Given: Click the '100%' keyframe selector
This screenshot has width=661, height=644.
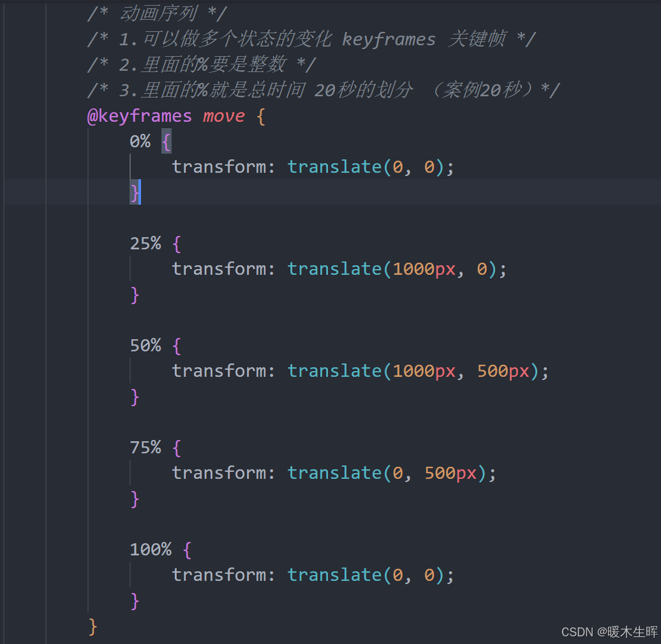Looking at the screenshot, I should [151, 549].
